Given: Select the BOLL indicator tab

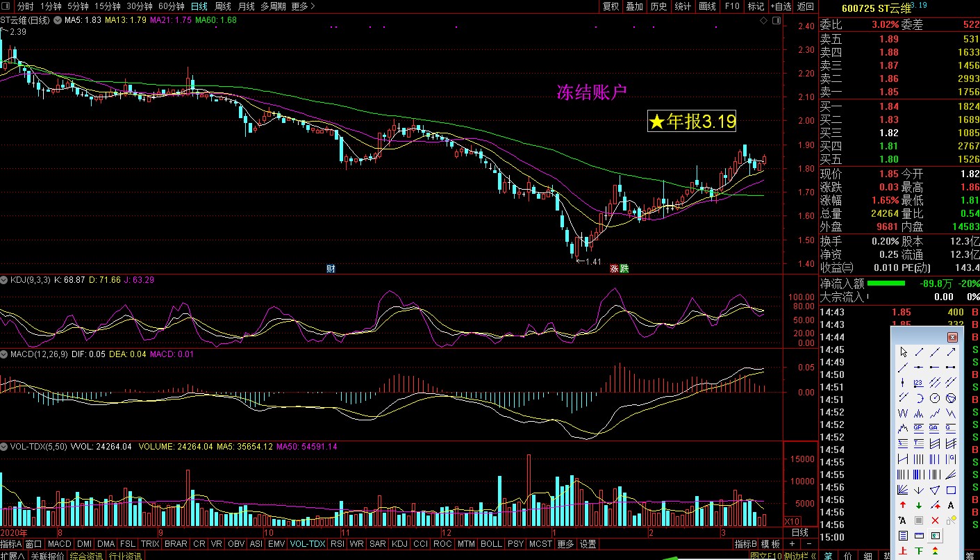Looking at the screenshot, I should click(x=490, y=544).
